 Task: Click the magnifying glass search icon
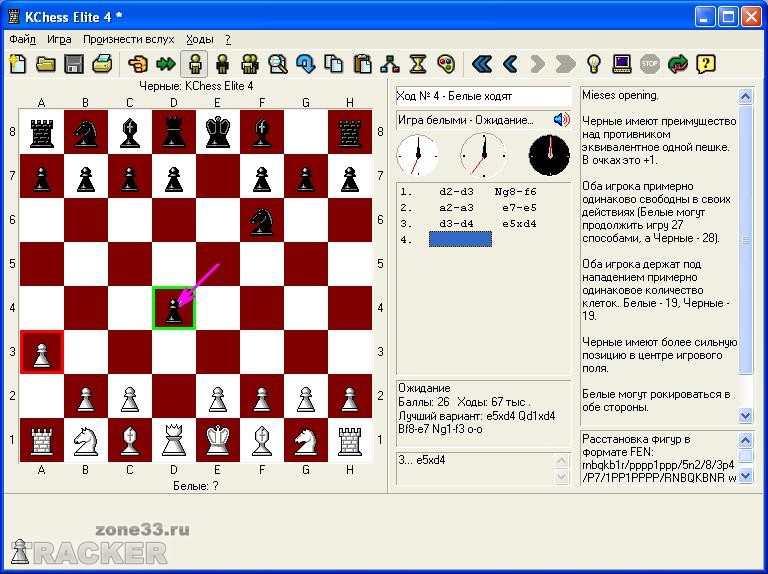278,64
